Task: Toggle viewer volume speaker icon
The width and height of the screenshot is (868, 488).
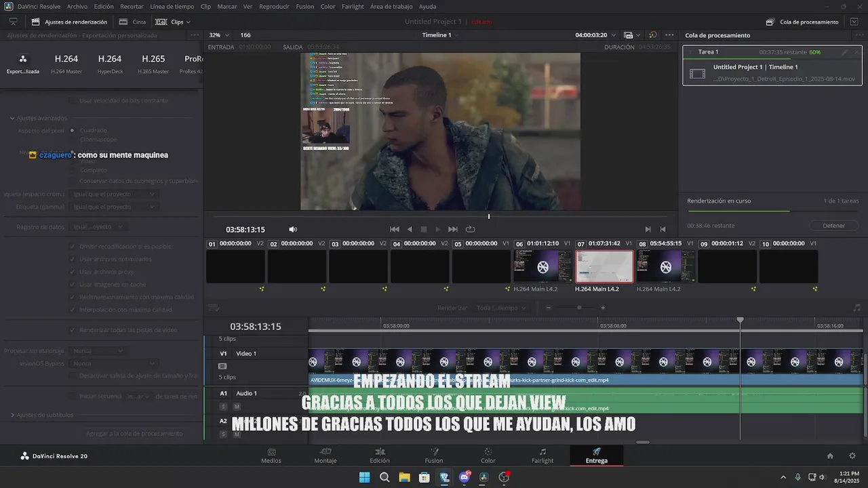Action: pos(293,230)
